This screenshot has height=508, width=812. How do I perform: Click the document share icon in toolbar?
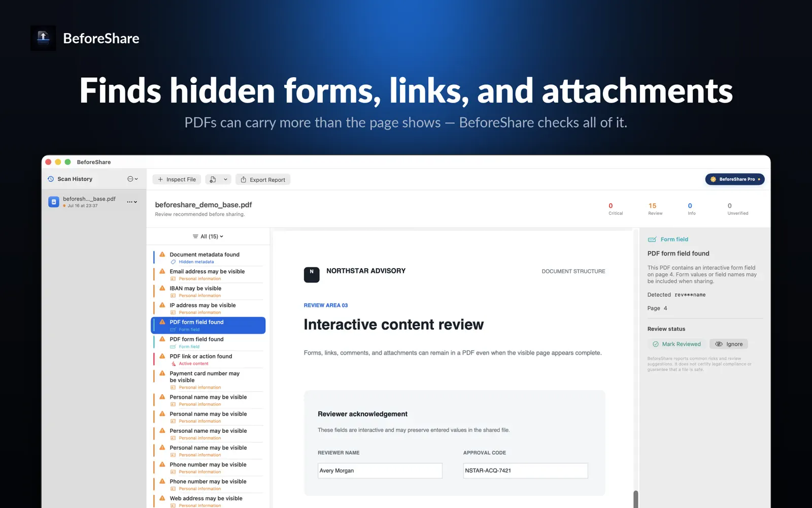213,179
